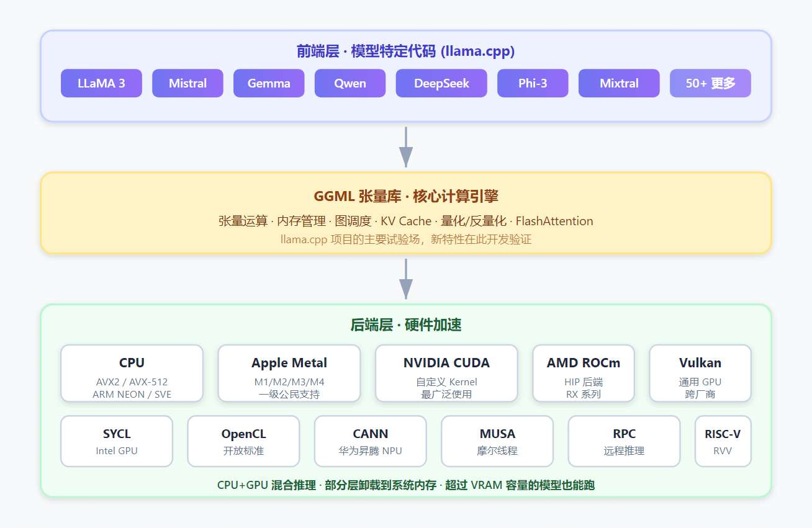Open the NVIDIA CUDA backend card
This screenshot has height=528, width=812.
[x=446, y=374]
